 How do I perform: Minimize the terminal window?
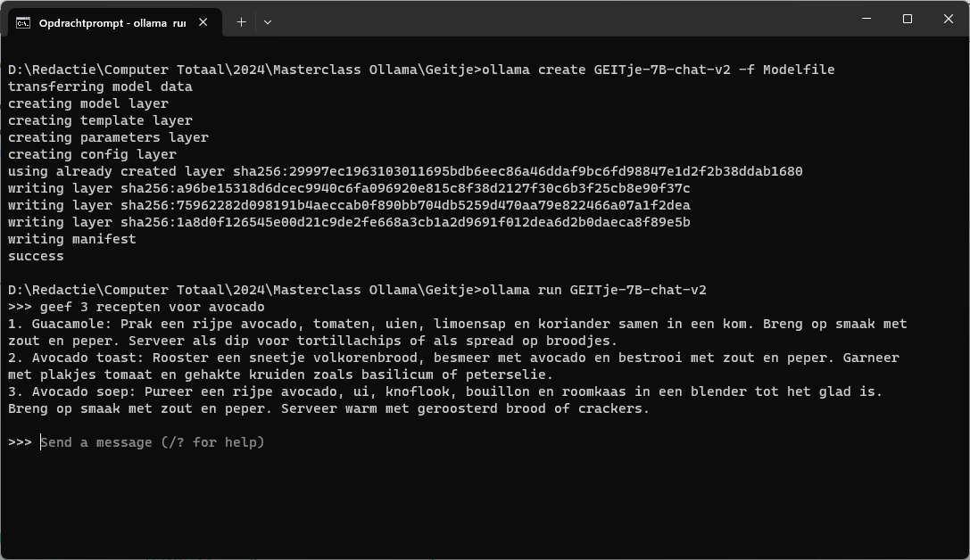click(866, 19)
